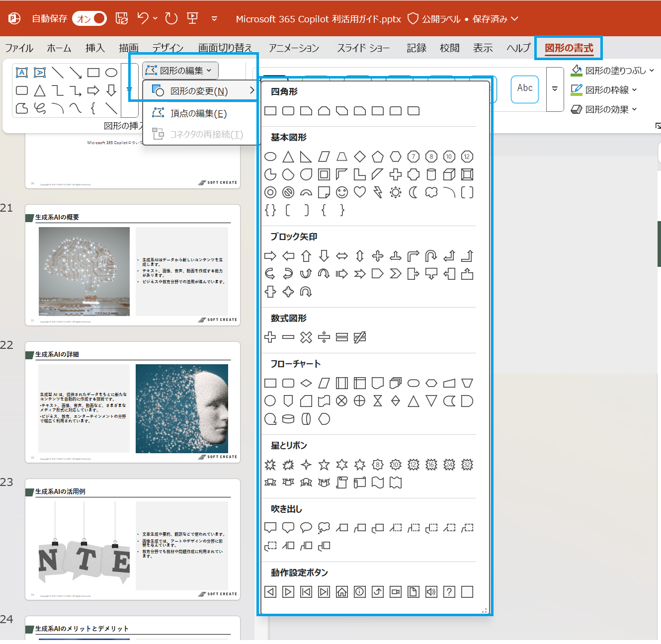The height and width of the screenshot is (644, 661).
Task: Choose the 5-point star in 星とリボン
Action: tap(324, 465)
